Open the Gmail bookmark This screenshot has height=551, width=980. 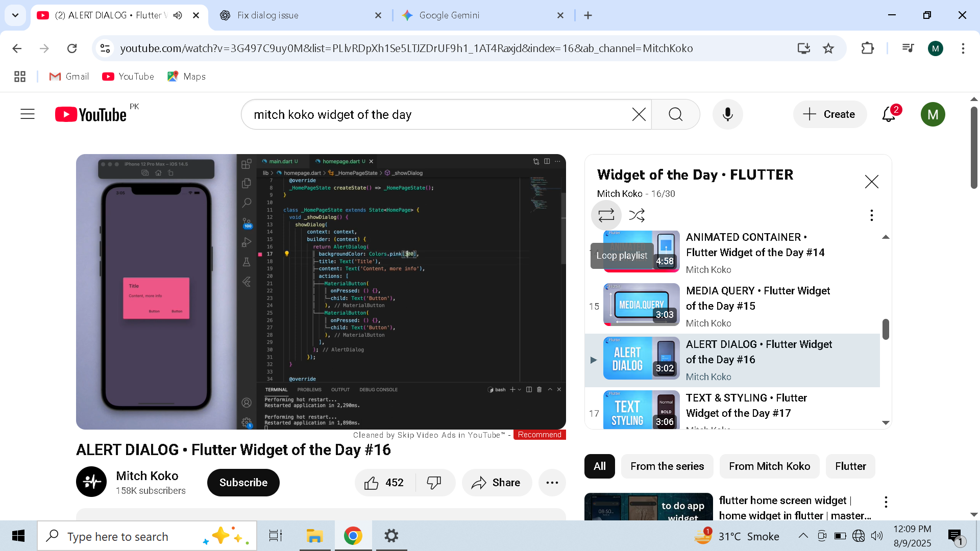(69, 77)
